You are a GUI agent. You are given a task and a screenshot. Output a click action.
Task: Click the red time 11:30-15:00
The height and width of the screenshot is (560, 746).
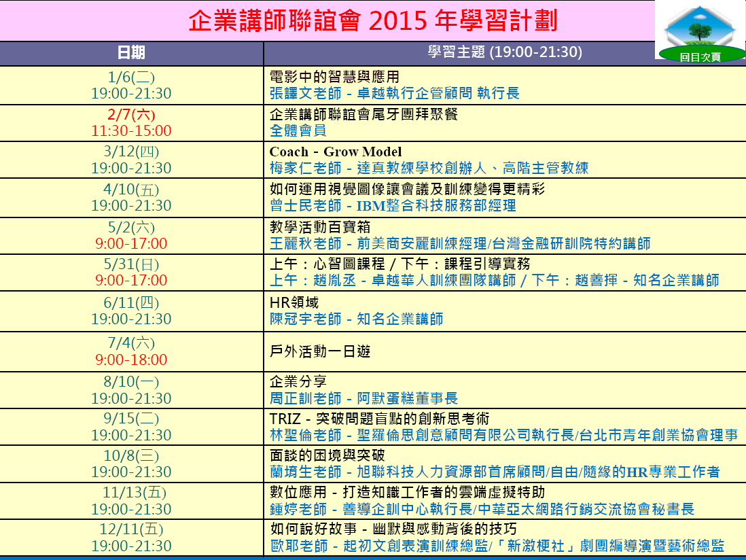(x=131, y=130)
